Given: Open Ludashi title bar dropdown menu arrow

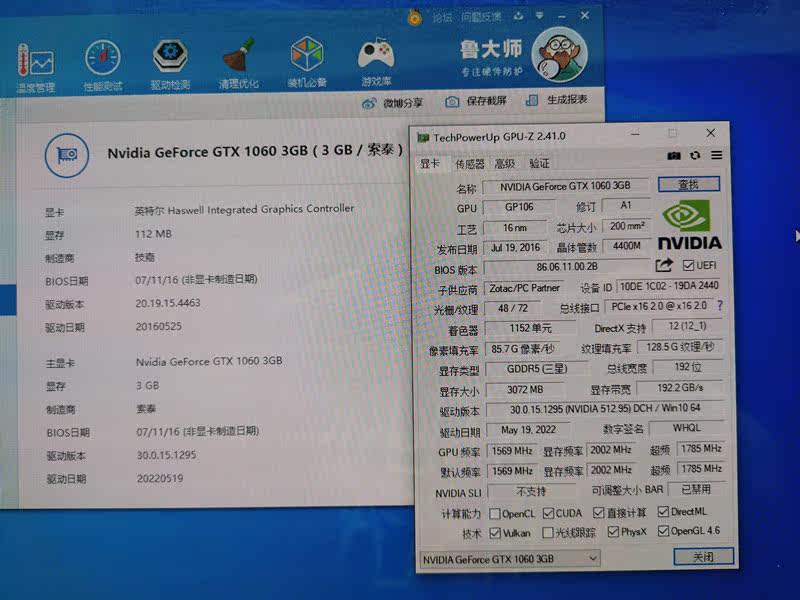Looking at the screenshot, I should click(539, 16).
